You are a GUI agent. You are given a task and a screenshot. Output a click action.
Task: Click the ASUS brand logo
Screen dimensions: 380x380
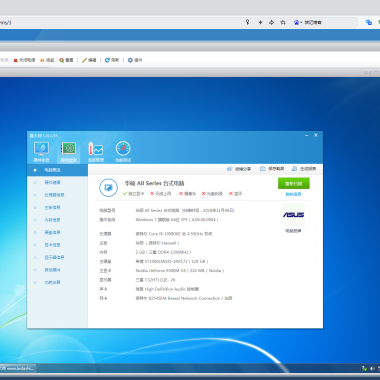[x=293, y=215]
